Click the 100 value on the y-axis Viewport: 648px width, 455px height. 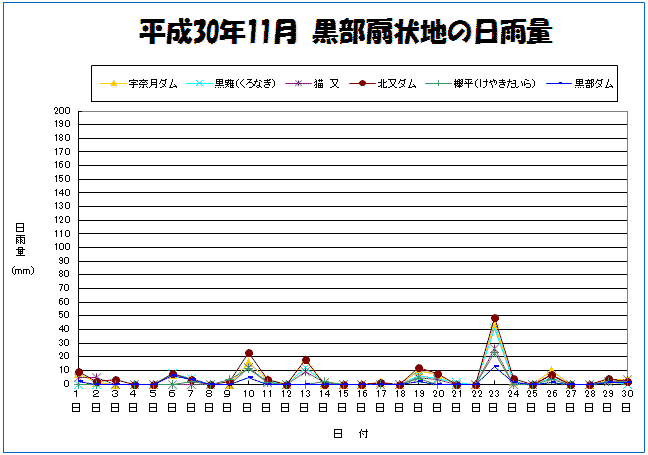62,247
